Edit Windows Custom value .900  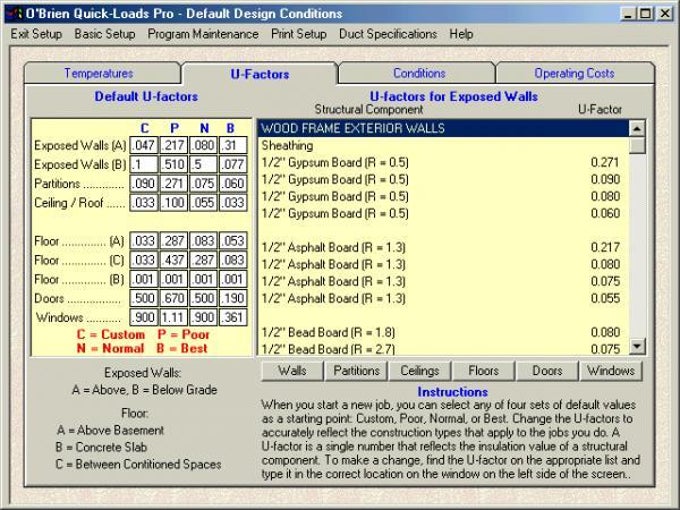click(144, 317)
